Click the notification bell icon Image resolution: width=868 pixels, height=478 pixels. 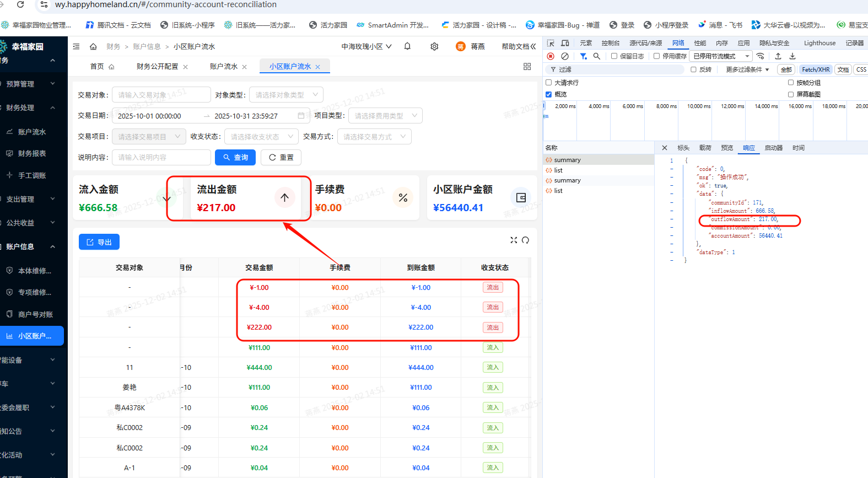click(407, 46)
